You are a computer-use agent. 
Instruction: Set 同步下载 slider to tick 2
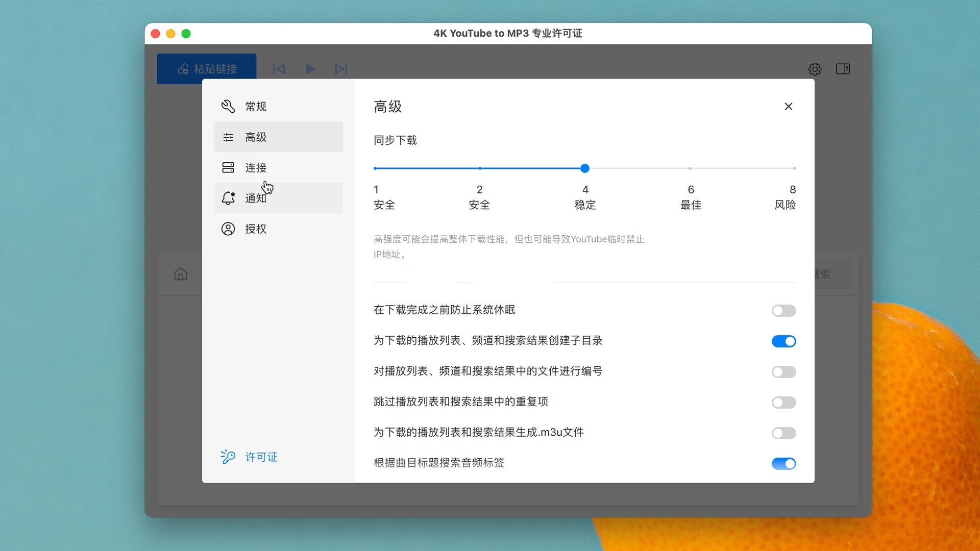pyautogui.click(x=480, y=168)
